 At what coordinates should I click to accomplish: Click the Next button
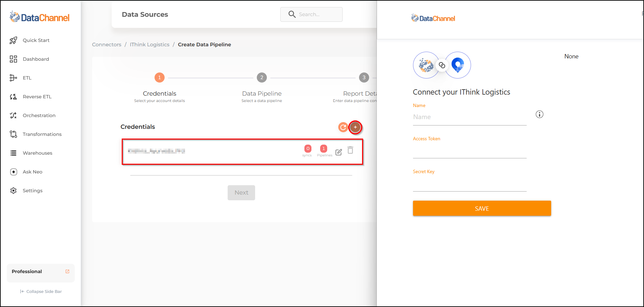coord(241,193)
